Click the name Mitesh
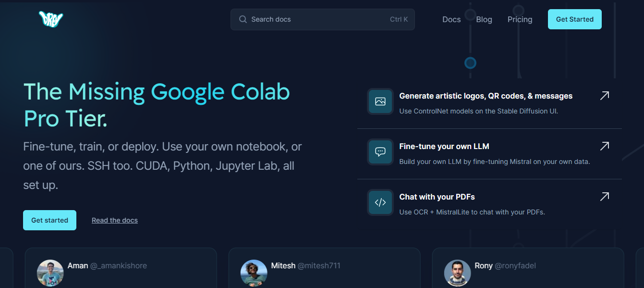 click(x=283, y=265)
